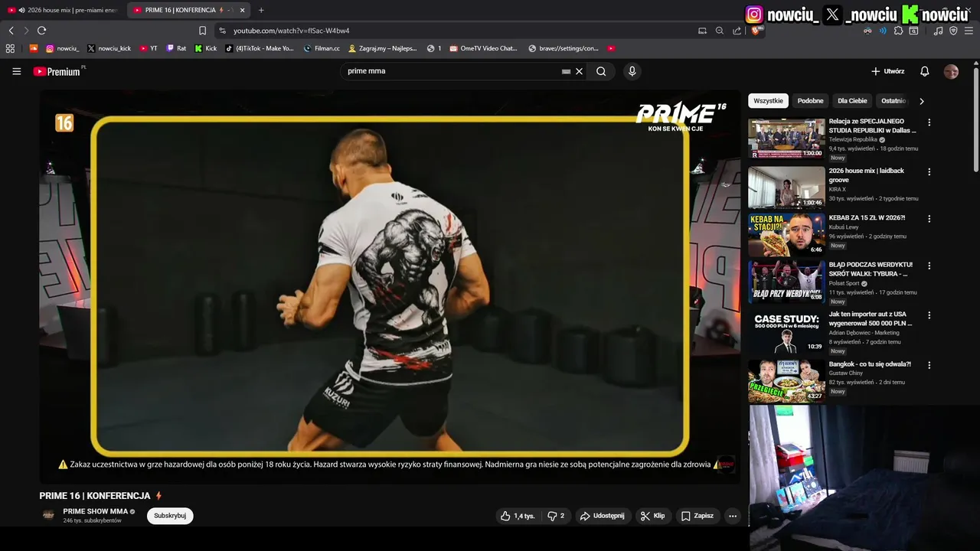Bookmark this page icon in address bar
Screen dimensions: 980x551
pos(202,31)
